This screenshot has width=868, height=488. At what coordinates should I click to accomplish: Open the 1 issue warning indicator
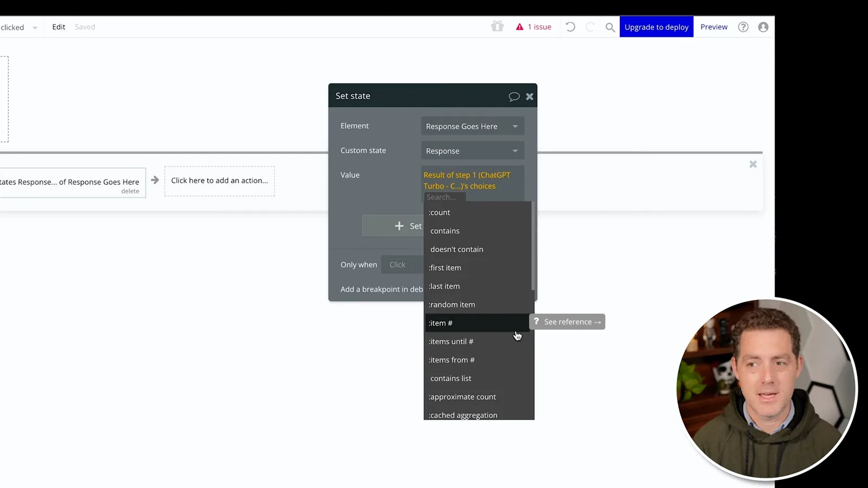[533, 27]
